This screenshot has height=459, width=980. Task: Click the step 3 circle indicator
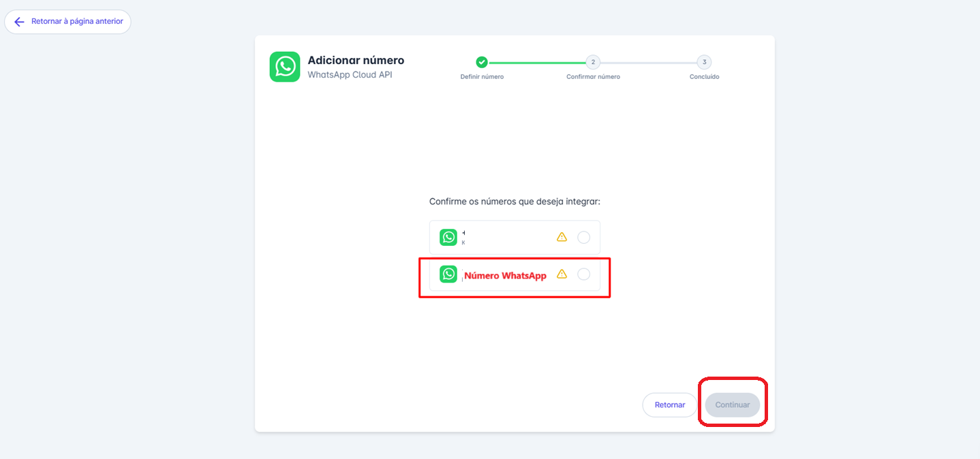[704, 62]
